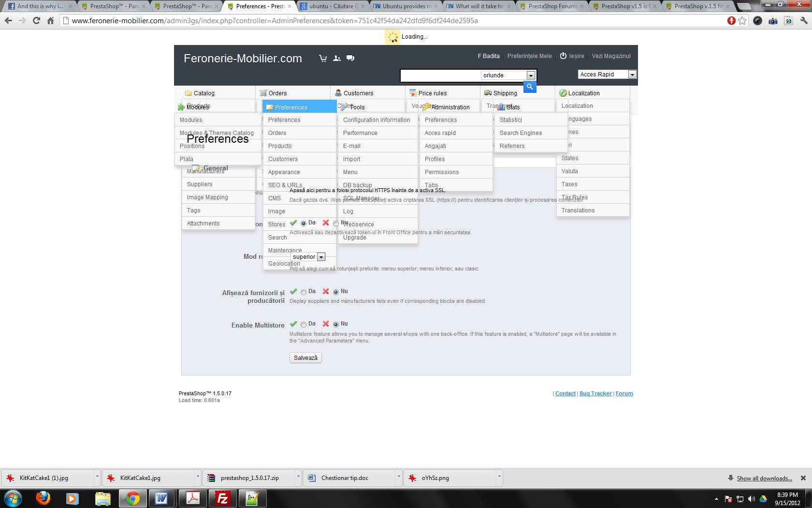Image resolution: width=812 pixels, height=508 pixels.
Task: Select Da for Afișează furnizorii și producătorii
Action: [304, 292]
